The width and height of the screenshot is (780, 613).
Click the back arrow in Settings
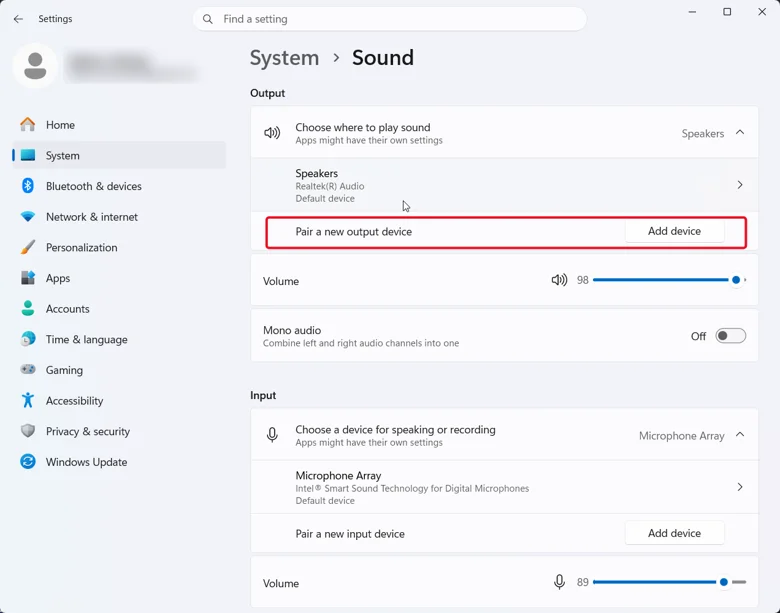coord(18,19)
